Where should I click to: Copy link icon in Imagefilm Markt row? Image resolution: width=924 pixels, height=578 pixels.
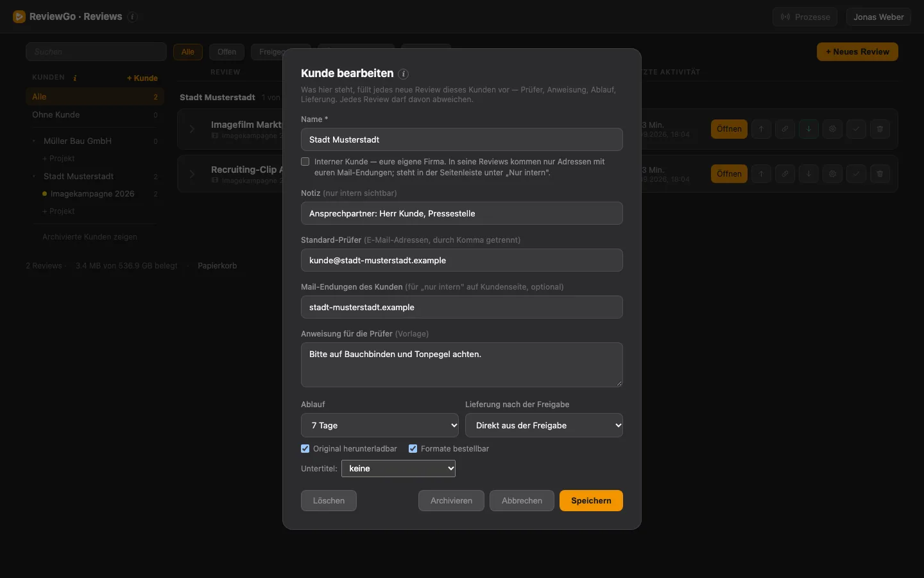pyautogui.click(x=785, y=129)
